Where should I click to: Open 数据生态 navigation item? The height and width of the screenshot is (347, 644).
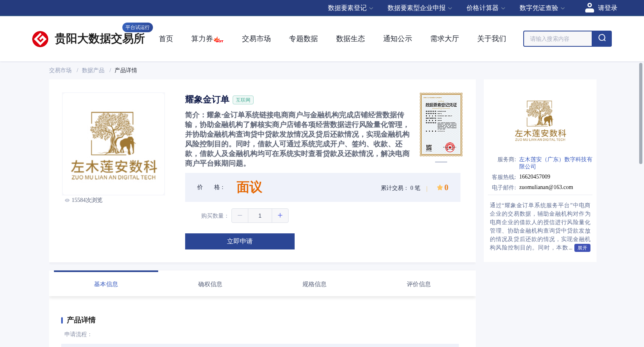[x=351, y=39]
